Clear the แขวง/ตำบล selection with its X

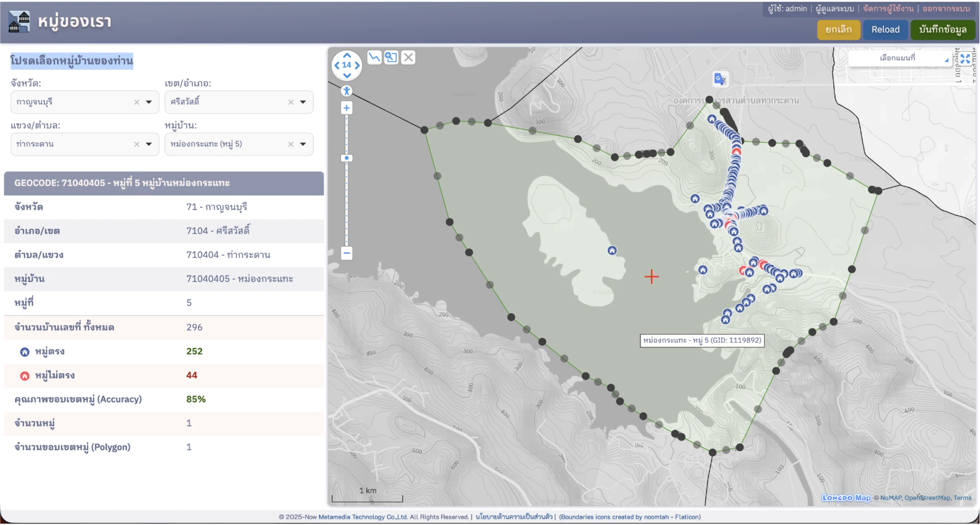pyautogui.click(x=137, y=144)
